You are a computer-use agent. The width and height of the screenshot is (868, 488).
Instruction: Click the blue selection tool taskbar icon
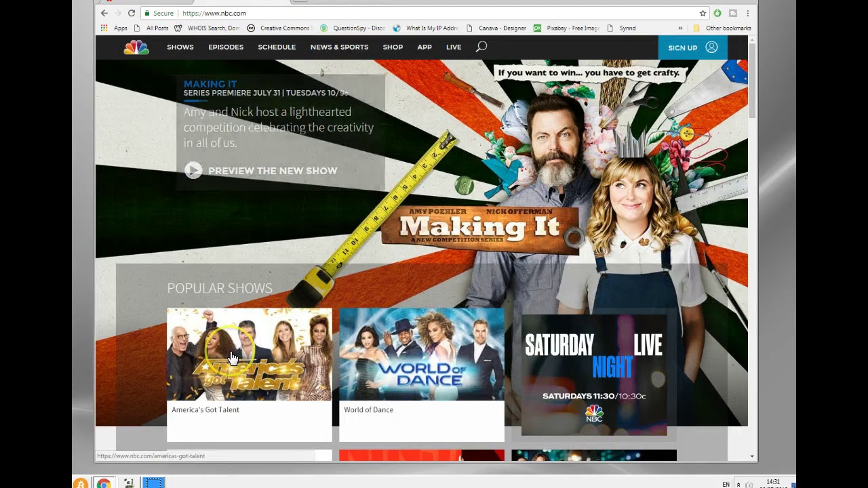click(x=153, y=483)
